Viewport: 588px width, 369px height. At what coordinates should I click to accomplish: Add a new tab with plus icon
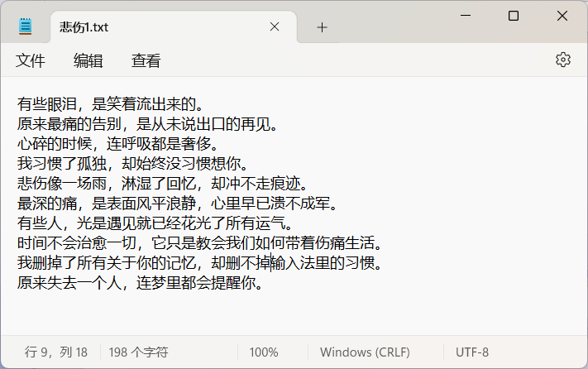pyautogui.click(x=322, y=27)
